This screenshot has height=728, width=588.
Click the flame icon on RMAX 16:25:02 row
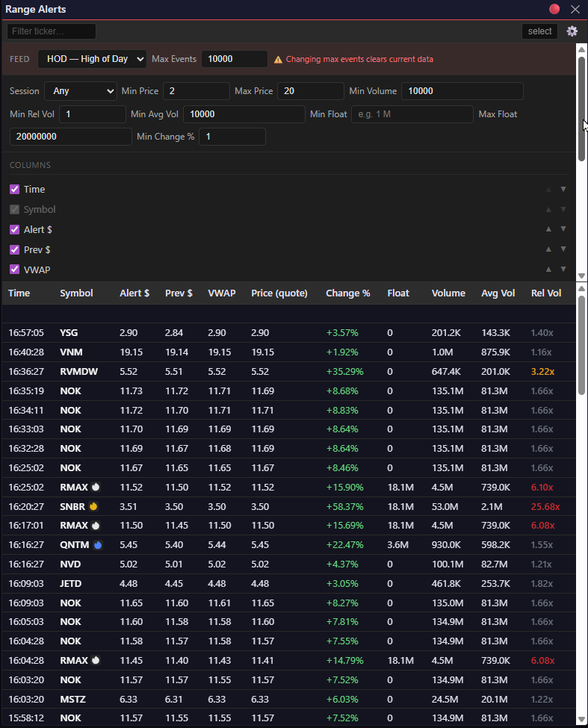[x=95, y=488]
